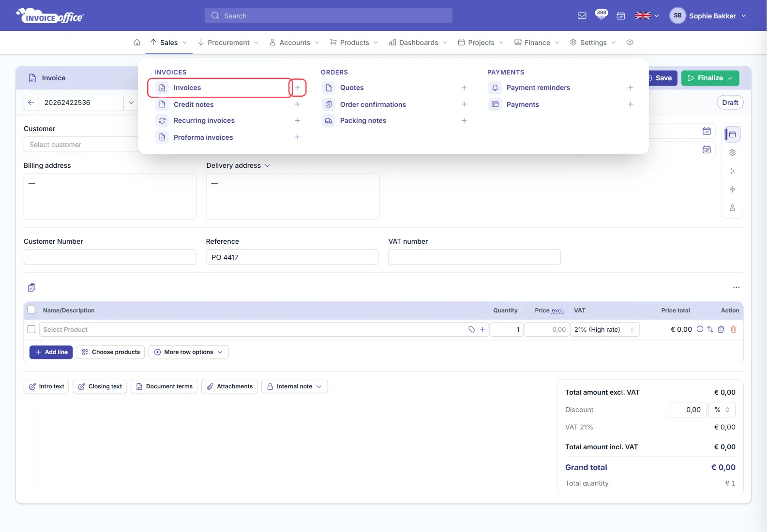The image size is (767, 532).
Task: Check the product line row checkbox
Action: coord(31,329)
